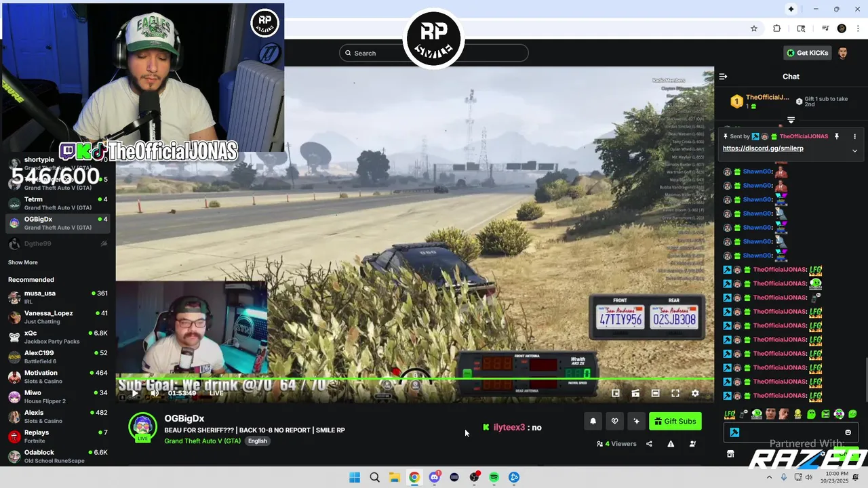868x488 pixels.
Task: Open Replays recommended channel
Action: coord(58,436)
